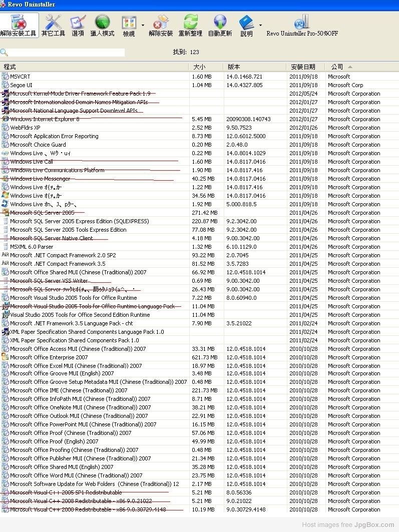Sort by the 安裝日期 install date column
The image size is (399, 532).
coord(303,67)
